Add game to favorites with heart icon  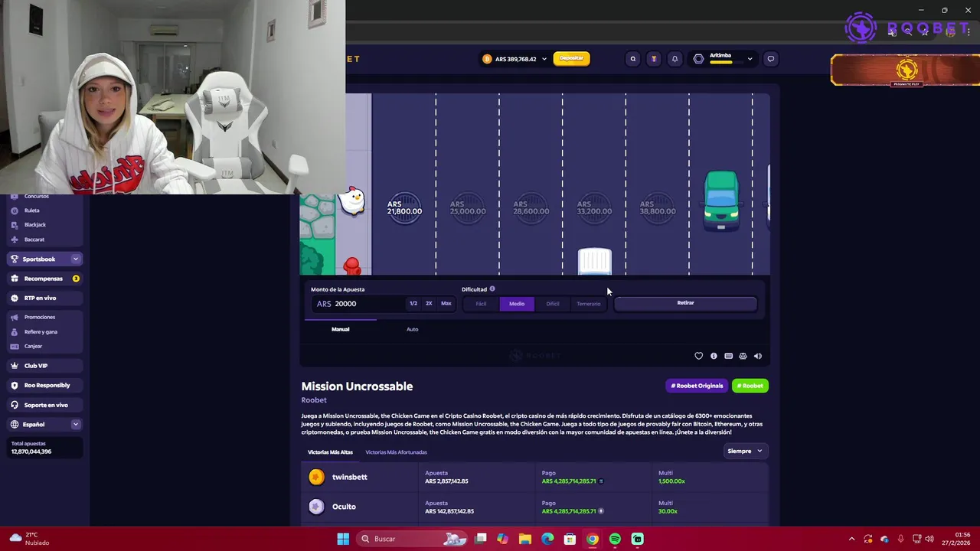point(698,356)
